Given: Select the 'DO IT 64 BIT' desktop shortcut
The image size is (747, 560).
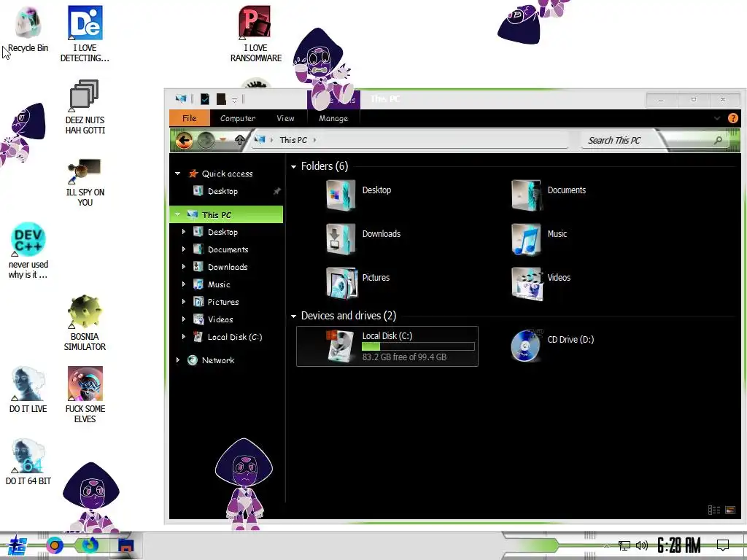Looking at the screenshot, I should click(x=28, y=462).
